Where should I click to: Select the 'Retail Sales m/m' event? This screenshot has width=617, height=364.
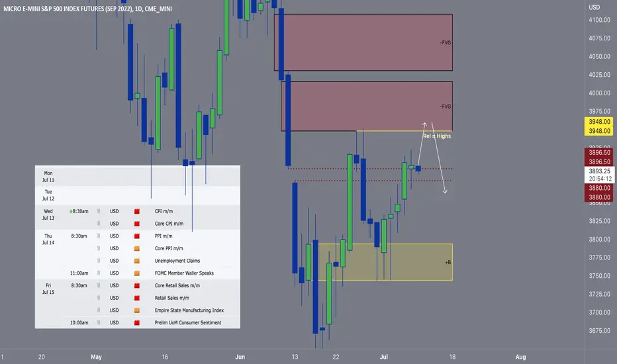coord(172,298)
